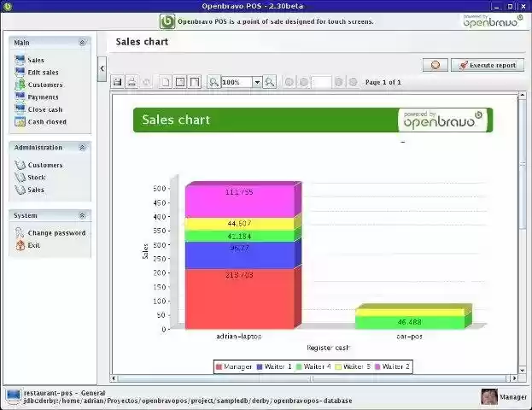This screenshot has height=410, width=532.
Task: Collapse the System panel section
Action: point(82,215)
